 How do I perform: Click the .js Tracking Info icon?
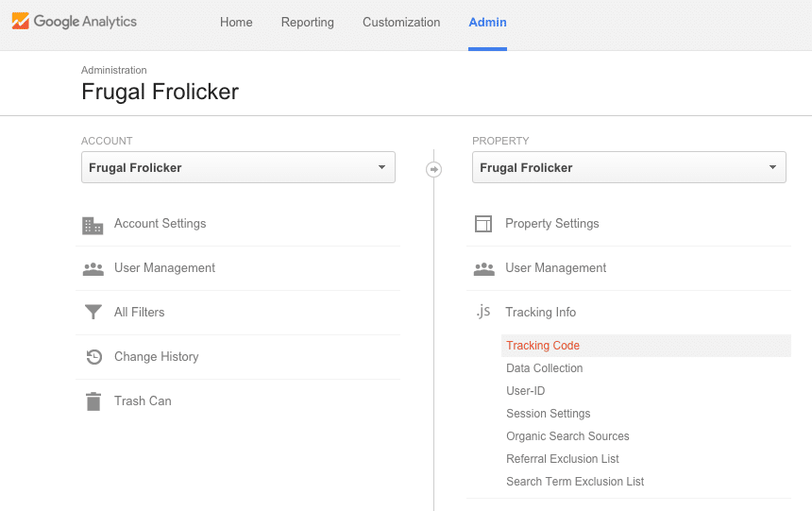click(483, 311)
